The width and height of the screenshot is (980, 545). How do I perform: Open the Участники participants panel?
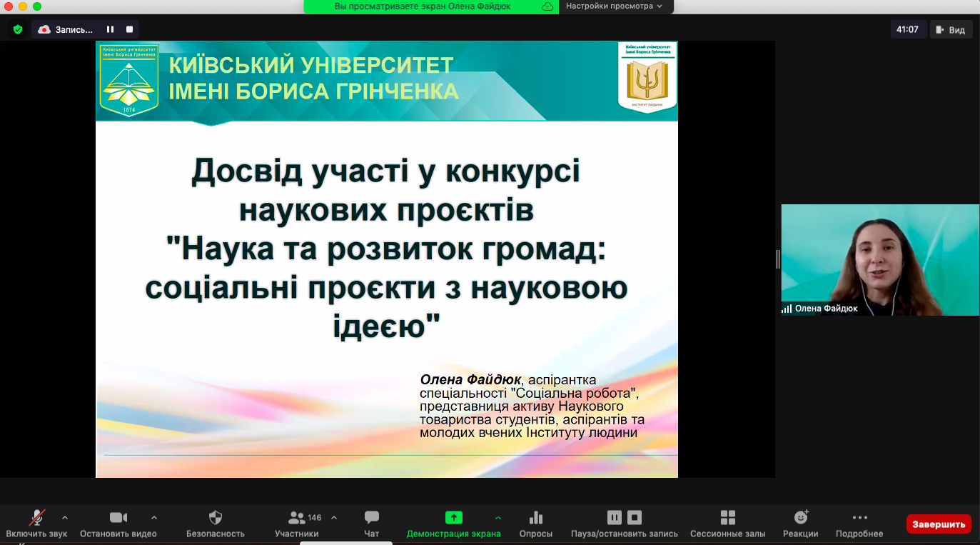tap(297, 518)
